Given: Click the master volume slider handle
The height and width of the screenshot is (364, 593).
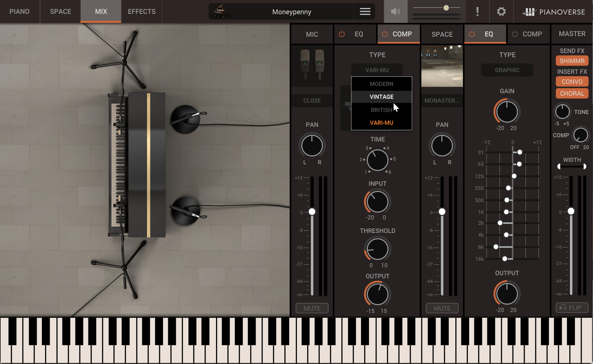Looking at the screenshot, I should (446, 8).
